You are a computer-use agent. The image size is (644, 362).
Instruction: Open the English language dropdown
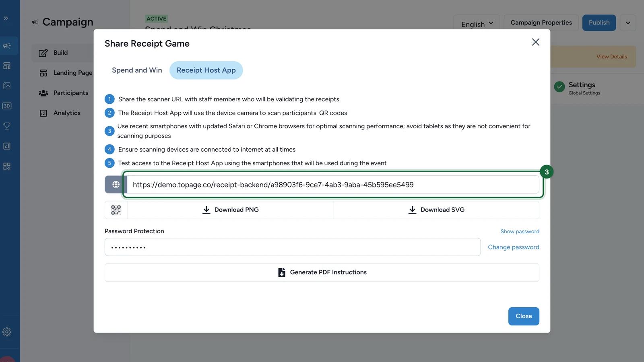477,23
